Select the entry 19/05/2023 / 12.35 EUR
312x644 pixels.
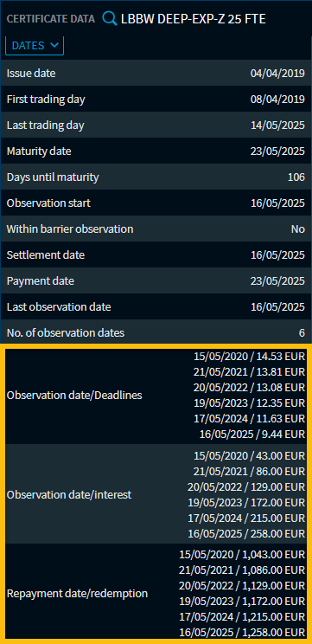point(250,403)
